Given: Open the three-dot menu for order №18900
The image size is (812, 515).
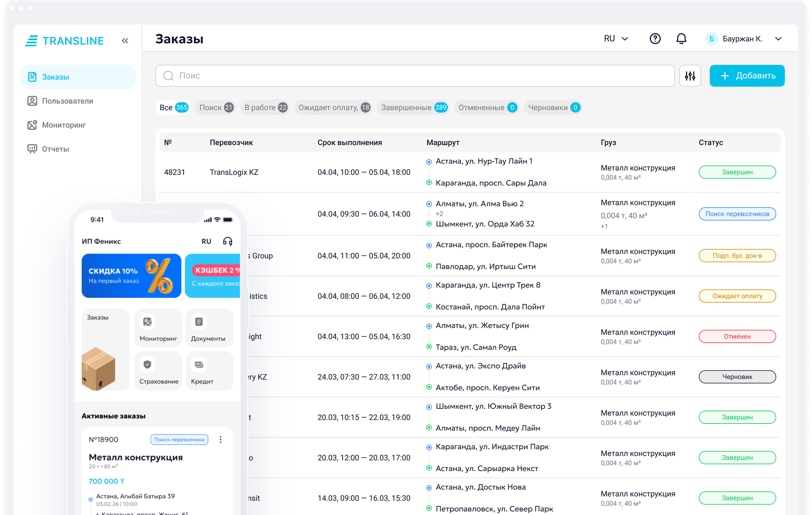Looking at the screenshot, I should click(221, 439).
